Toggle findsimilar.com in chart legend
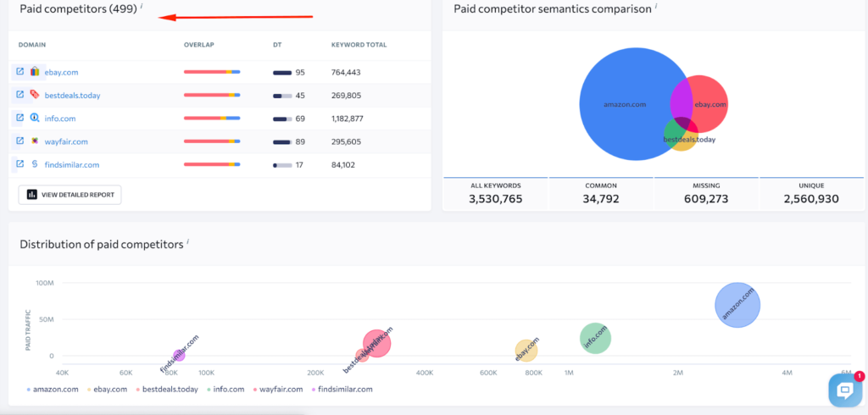This screenshot has height=415, width=868. click(342, 389)
